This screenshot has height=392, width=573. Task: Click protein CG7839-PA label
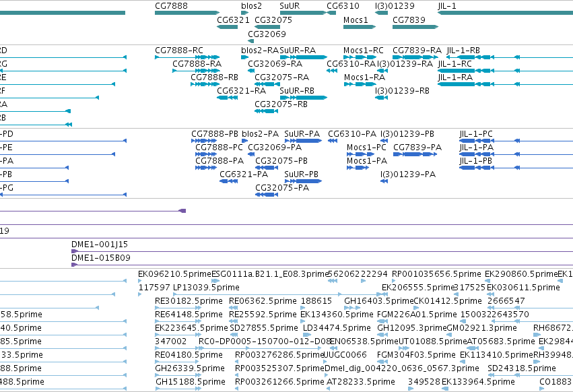[x=417, y=148]
